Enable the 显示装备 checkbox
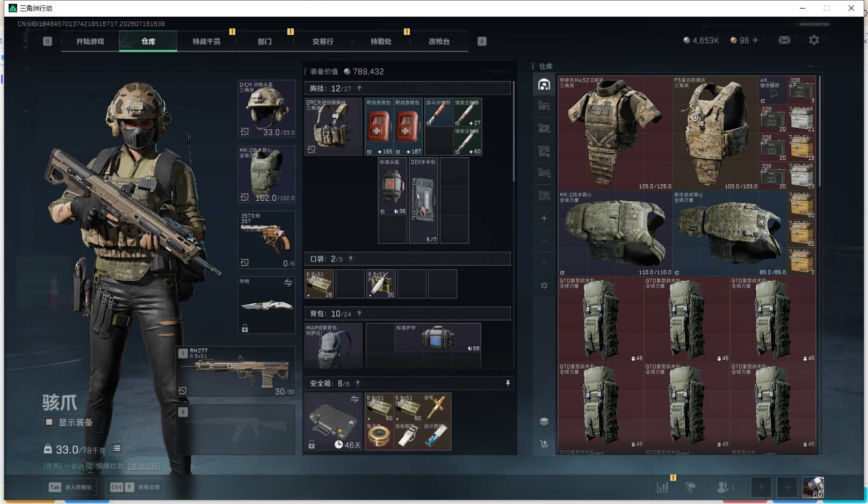Image resolution: width=868 pixels, height=504 pixels. [x=49, y=422]
